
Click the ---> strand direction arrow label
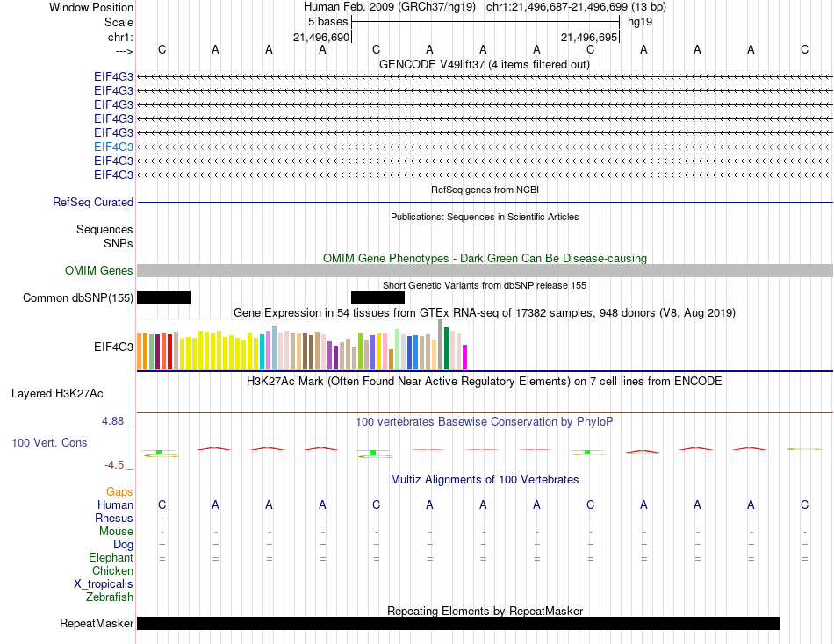124,51
